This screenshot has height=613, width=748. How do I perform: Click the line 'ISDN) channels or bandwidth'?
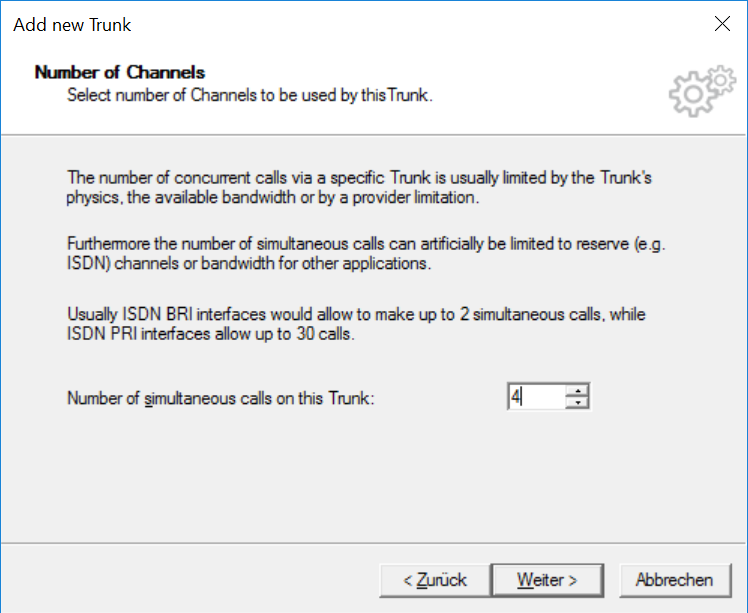(x=249, y=263)
